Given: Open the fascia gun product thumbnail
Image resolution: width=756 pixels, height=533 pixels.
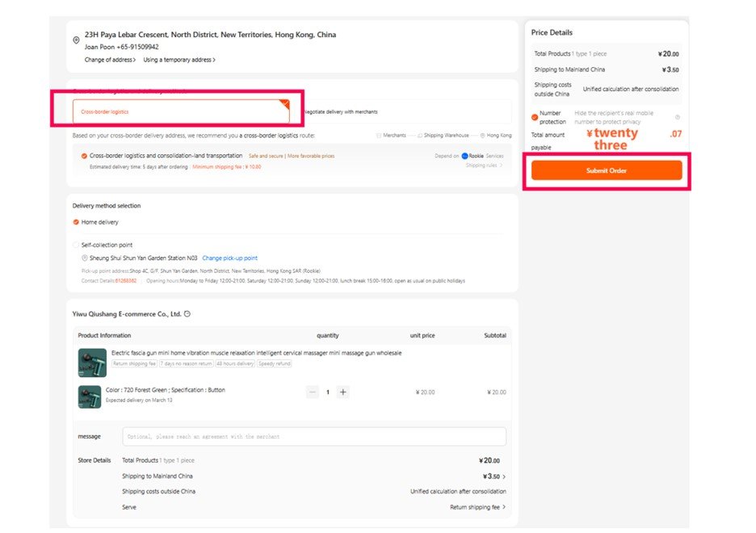Looking at the screenshot, I should pyautogui.click(x=91, y=363).
